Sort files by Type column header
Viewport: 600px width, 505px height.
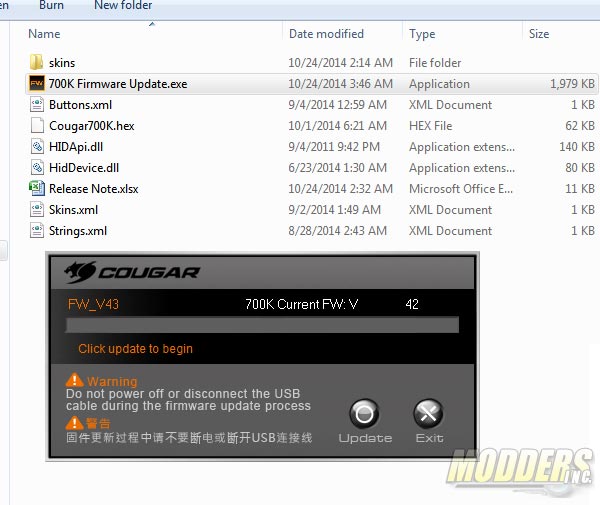[422, 33]
